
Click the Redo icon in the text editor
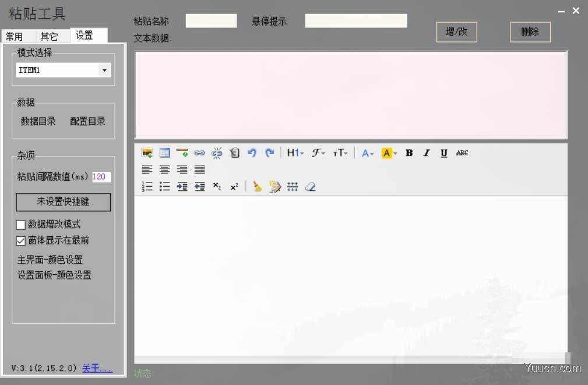[270, 153]
